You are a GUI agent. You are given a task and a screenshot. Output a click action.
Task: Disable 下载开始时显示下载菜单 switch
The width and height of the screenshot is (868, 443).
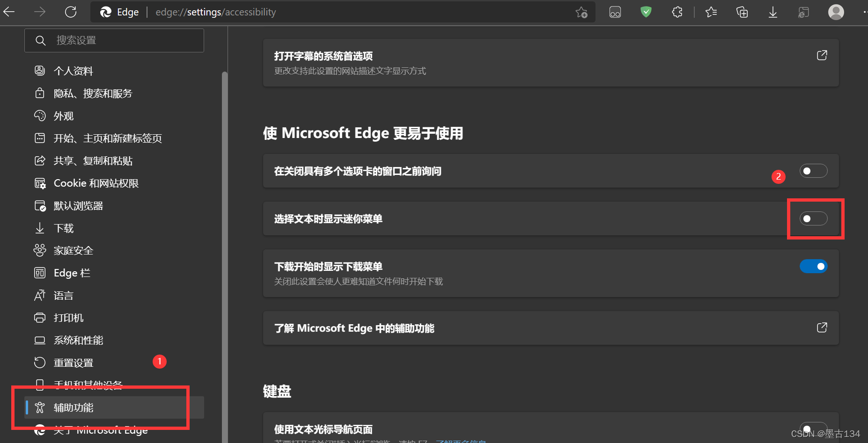(813, 266)
